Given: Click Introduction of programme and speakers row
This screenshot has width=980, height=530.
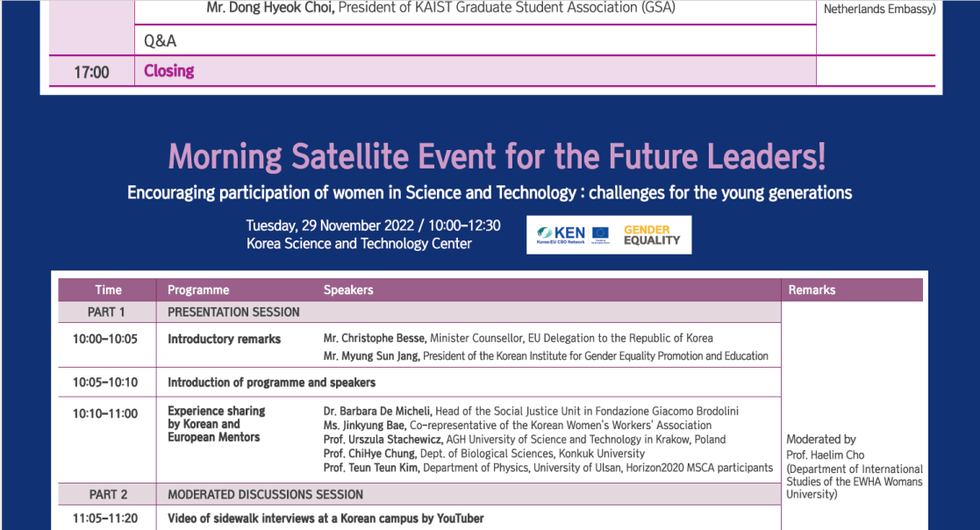Looking at the screenshot, I should coord(271,383).
